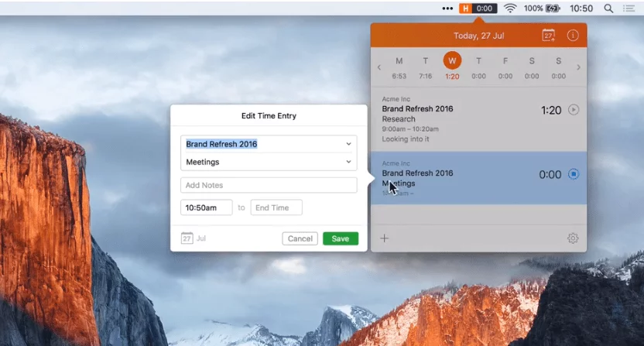Click the green Save button

pyautogui.click(x=341, y=238)
